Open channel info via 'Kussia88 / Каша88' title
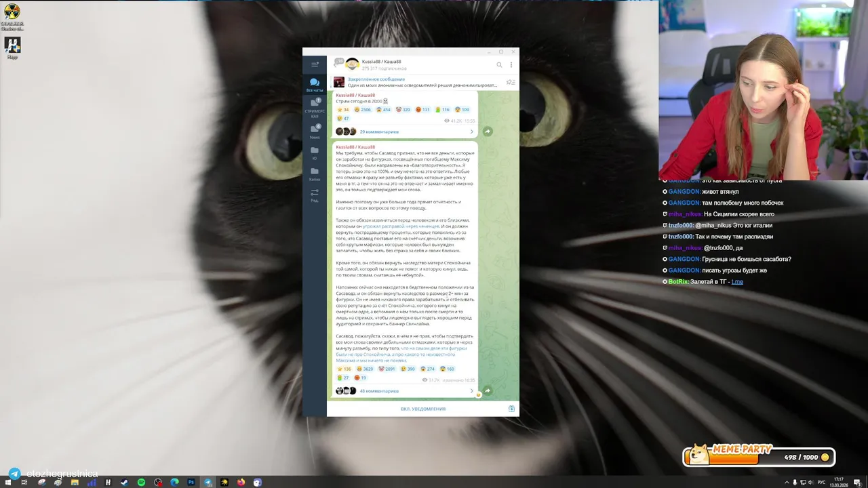This screenshot has height=488, width=868. pyautogui.click(x=381, y=62)
